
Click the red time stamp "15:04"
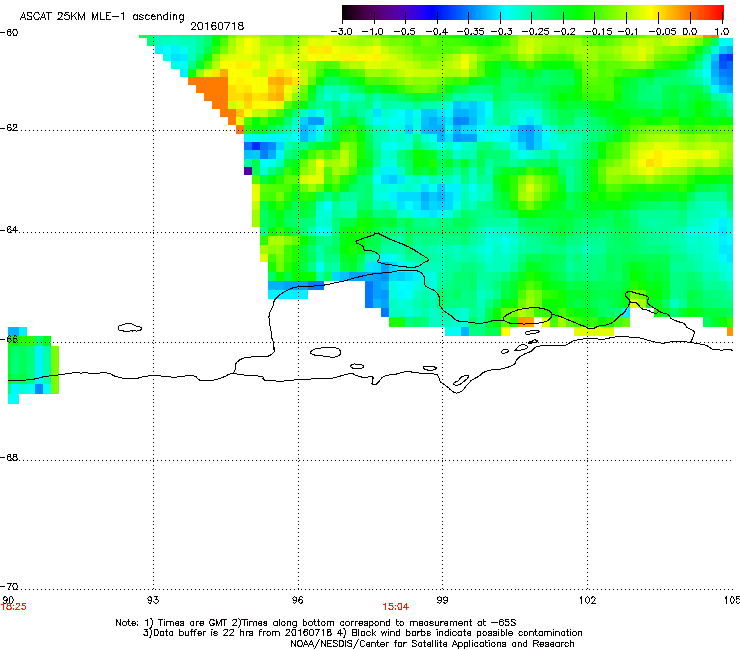395,607
